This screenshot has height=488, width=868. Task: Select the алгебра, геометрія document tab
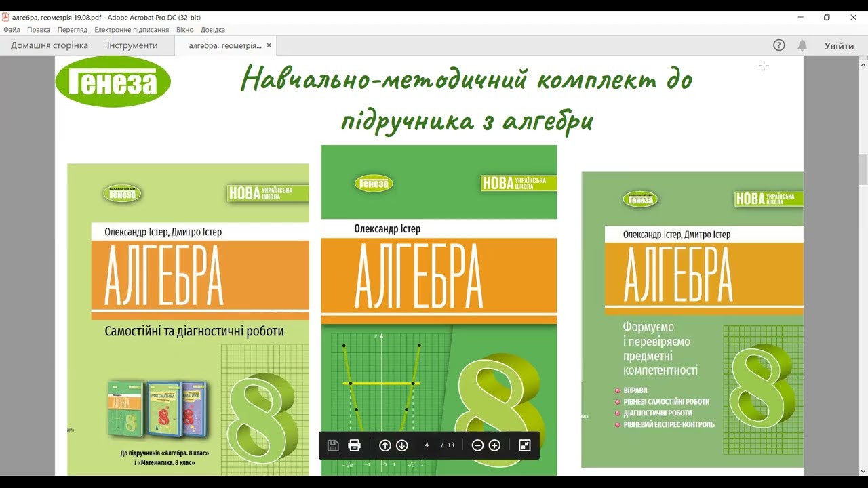(225, 45)
